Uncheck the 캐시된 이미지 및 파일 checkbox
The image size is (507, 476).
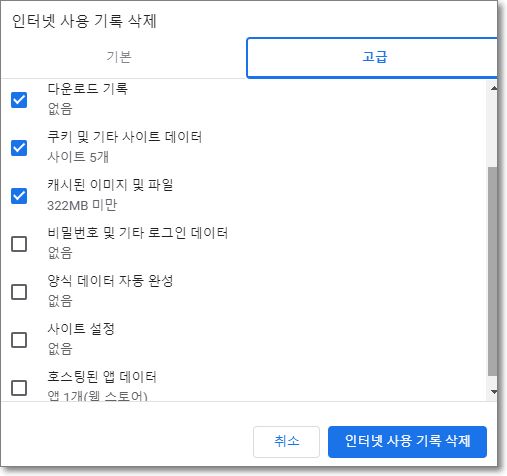point(19,196)
